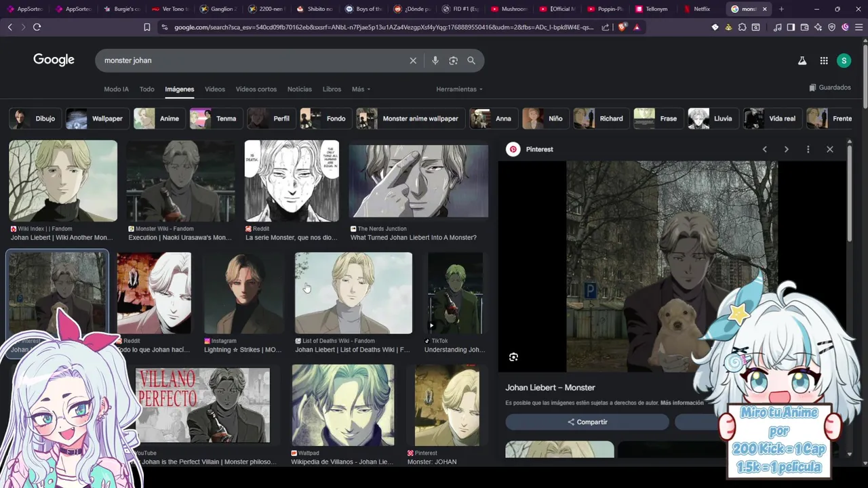Switch to Noticias tab
This screenshot has width=868, height=488.
[300, 89]
